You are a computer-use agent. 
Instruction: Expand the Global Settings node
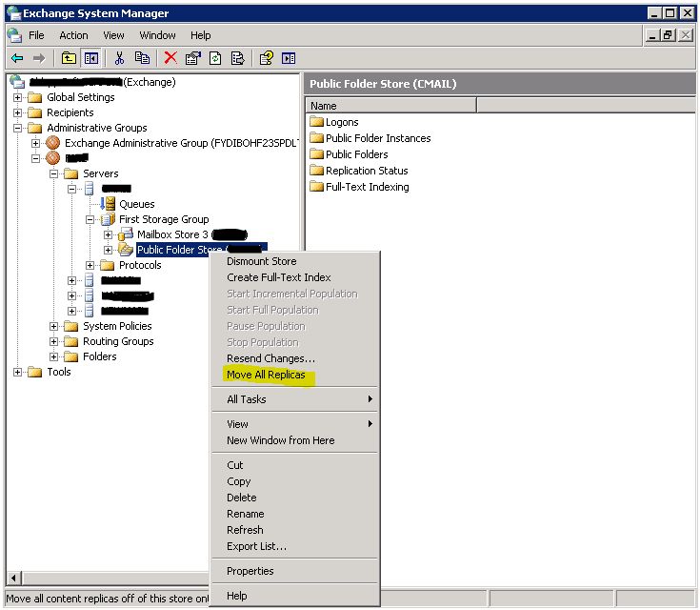point(17,97)
